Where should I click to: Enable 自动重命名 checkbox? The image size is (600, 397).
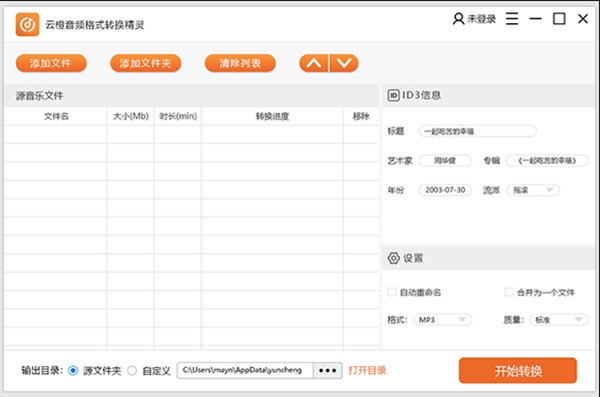point(392,292)
